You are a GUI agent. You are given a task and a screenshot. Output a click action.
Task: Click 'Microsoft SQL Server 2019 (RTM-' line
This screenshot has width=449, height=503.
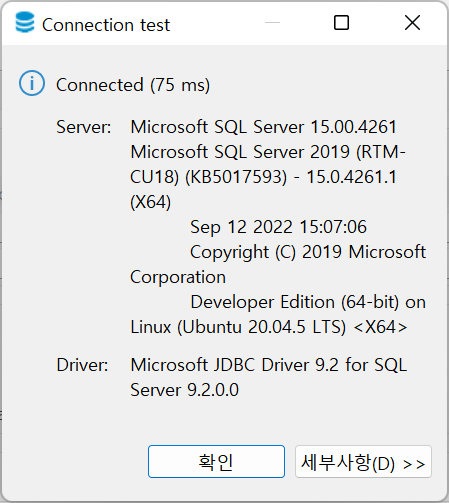click(x=268, y=152)
